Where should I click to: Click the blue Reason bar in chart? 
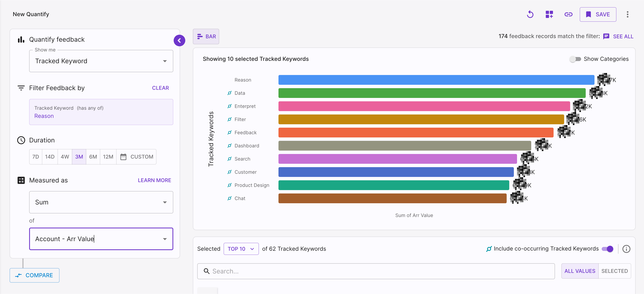(x=436, y=80)
